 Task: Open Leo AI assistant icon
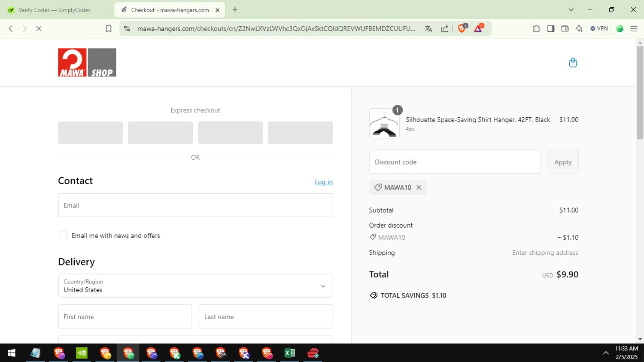pos(579,29)
